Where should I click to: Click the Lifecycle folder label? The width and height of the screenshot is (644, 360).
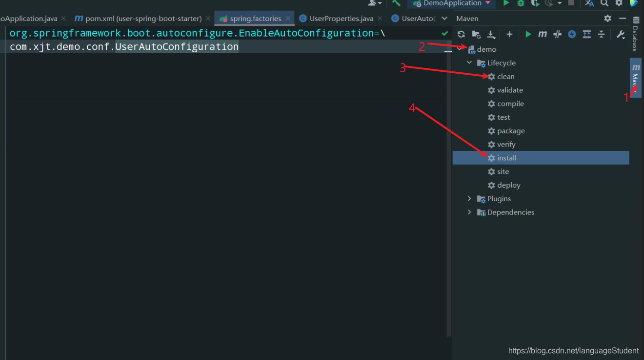click(x=502, y=63)
